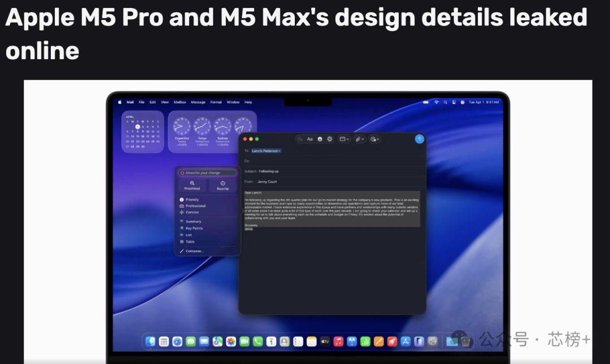Click the Proofread button

(193, 185)
